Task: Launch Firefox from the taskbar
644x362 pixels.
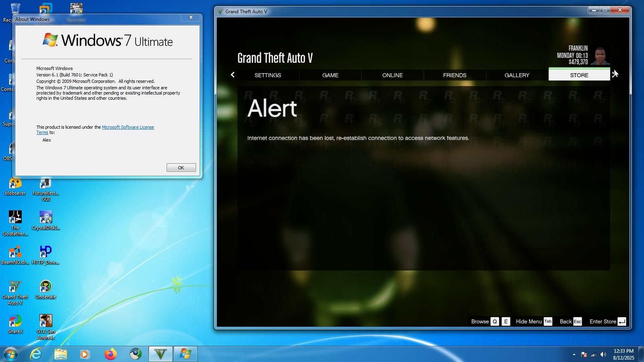Action: point(110,354)
